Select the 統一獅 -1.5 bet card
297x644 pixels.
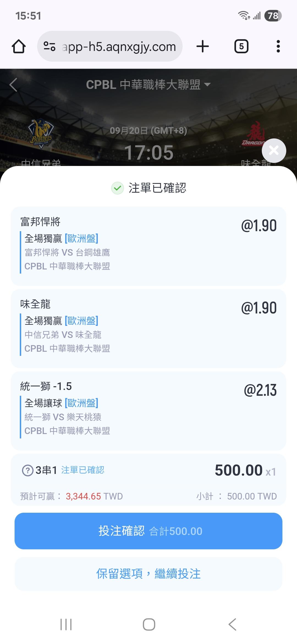click(148, 411)
